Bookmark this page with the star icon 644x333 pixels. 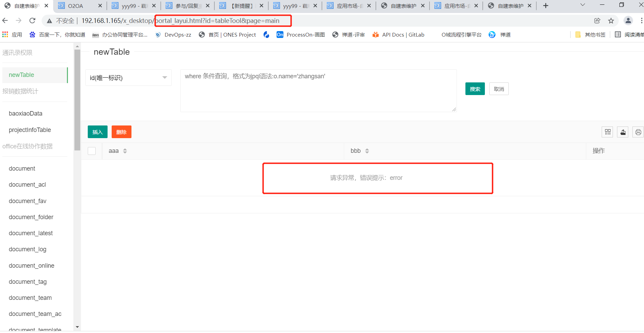coord(611,21)
